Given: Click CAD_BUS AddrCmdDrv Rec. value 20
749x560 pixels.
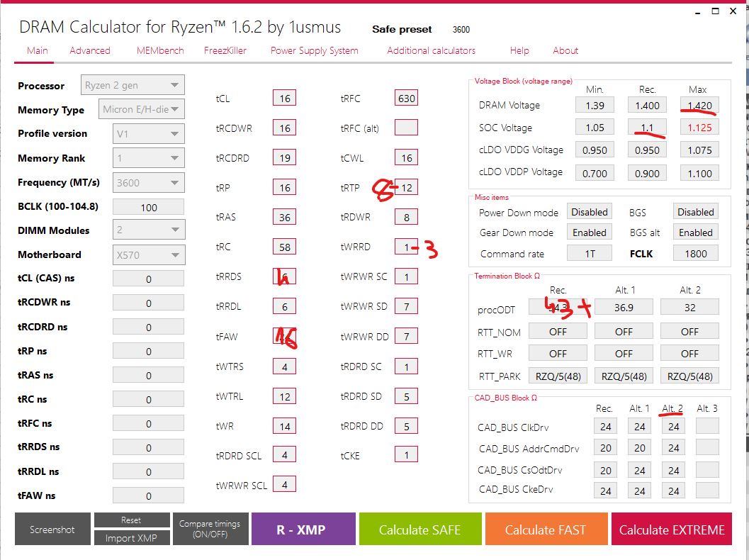Looking at the screenshot, I should [606, 448].
